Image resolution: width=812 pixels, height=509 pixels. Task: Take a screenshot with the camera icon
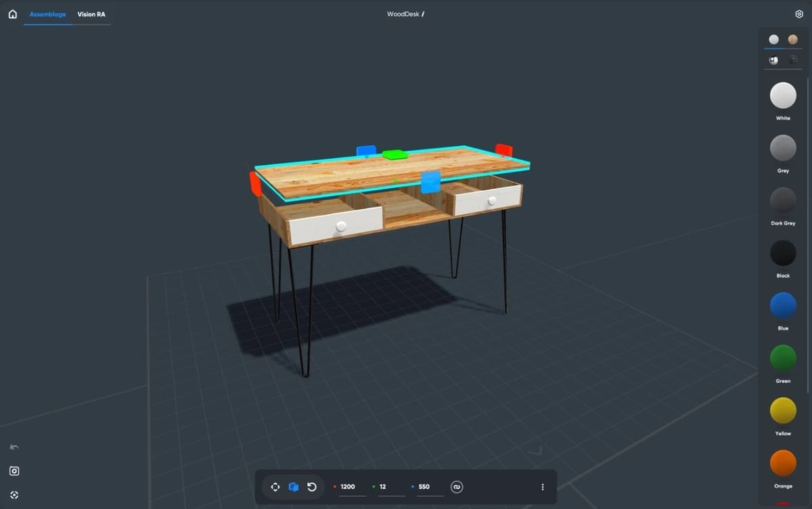tap(14, 471)
